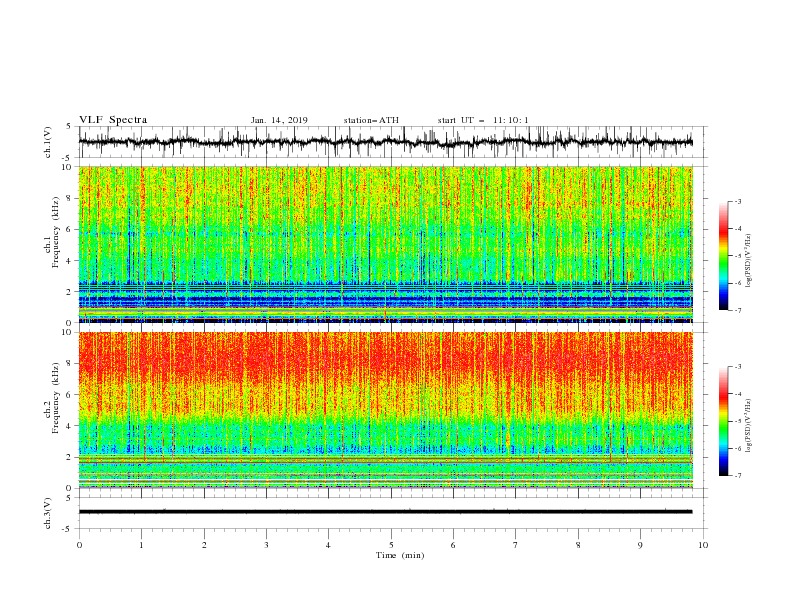Click the -7 value on ch.2 color bar
This screenshot has height=612, width=792.
(x=737, y=475)
